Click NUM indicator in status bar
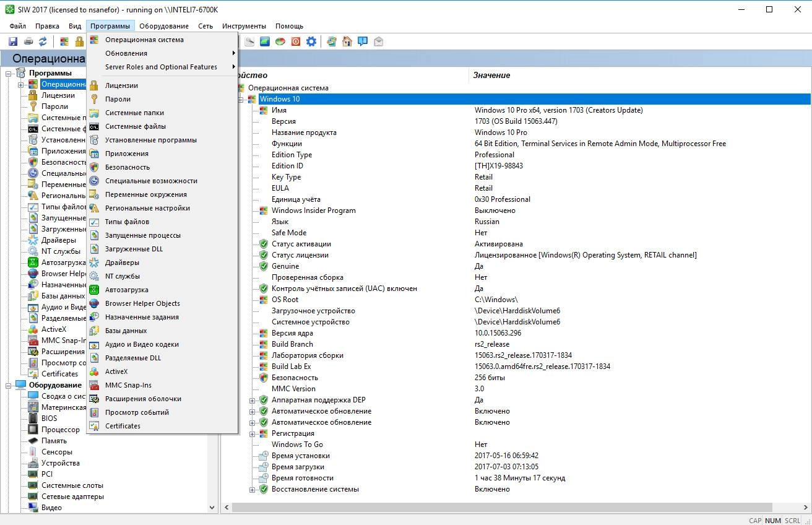The height and width of the screenshot is (525, 812). coord(773,521)
